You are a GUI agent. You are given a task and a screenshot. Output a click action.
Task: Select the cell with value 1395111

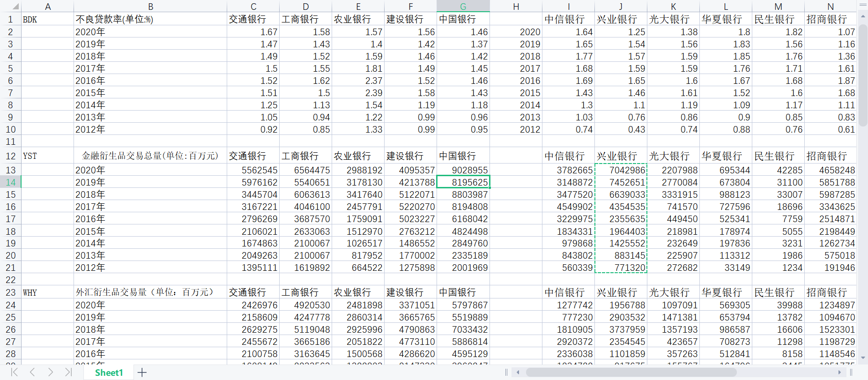[253, 268]
